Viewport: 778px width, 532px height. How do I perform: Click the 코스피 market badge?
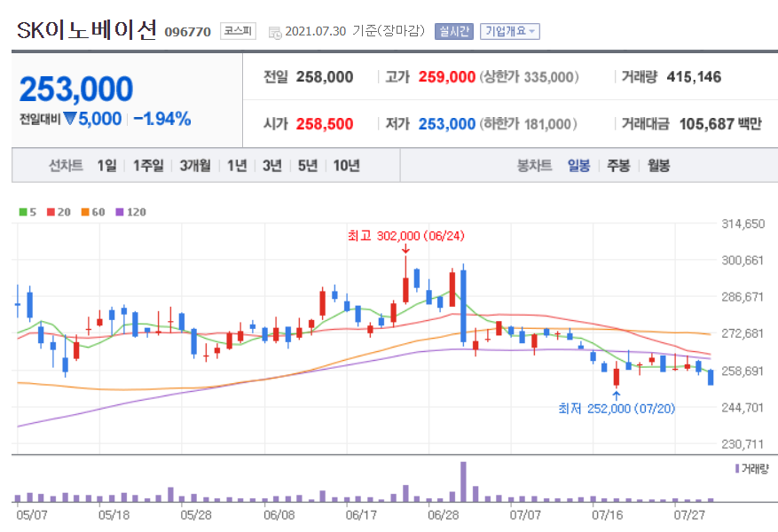click(x=238, y=31)
